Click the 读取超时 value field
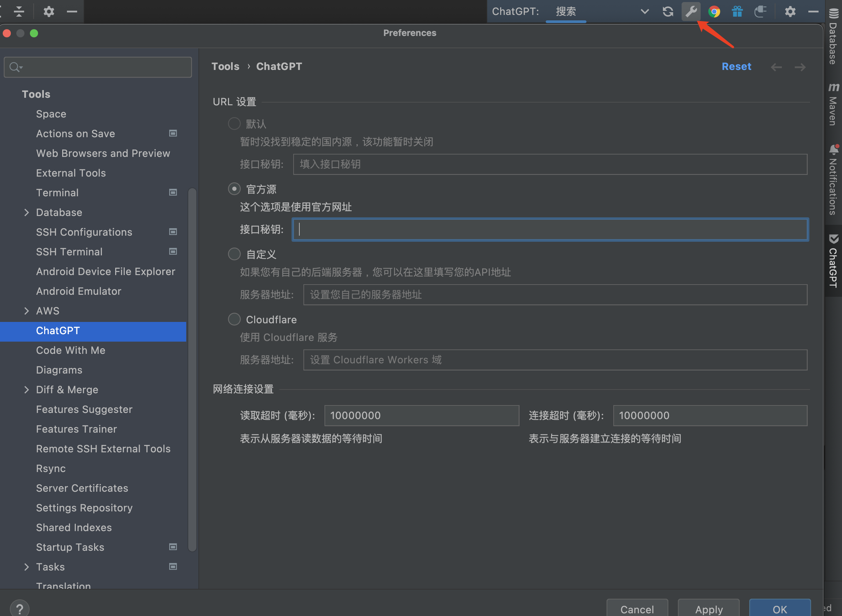This screenshot has height=616, width=842. pyautogui.click(x=422, y=415)
